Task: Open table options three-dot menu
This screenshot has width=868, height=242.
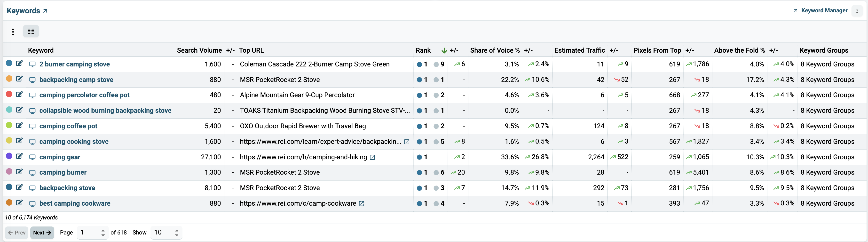Action: pyautogui.click(x=13, y=32)
